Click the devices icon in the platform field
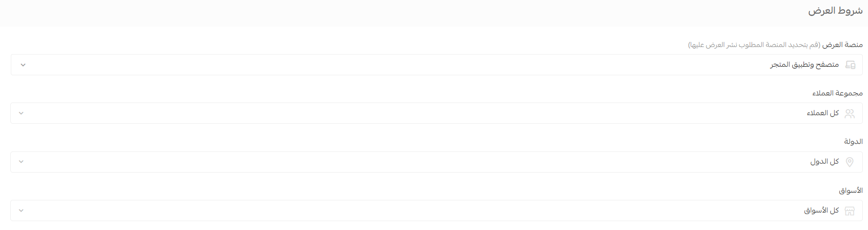 (850, 65)
